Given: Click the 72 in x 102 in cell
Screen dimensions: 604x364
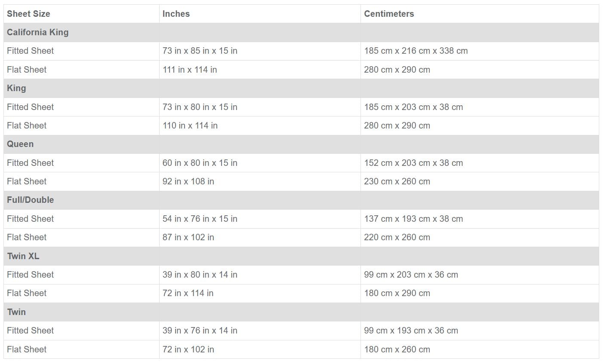Looking at the screenshot, I should (x=188, y=349).
